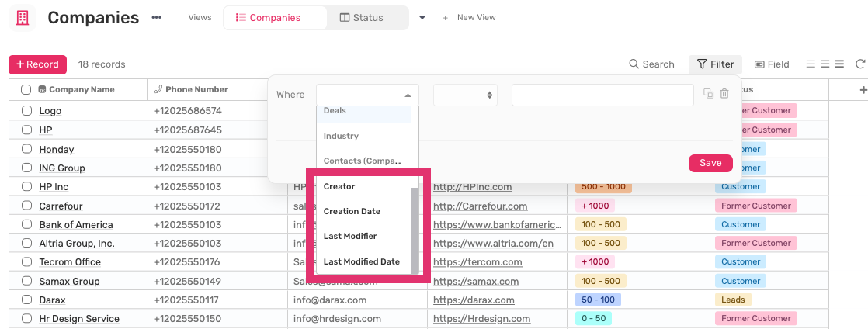Screen dimensions: 868x329
Task: Choose Deals in the field list
Action: tap(364, 113)
